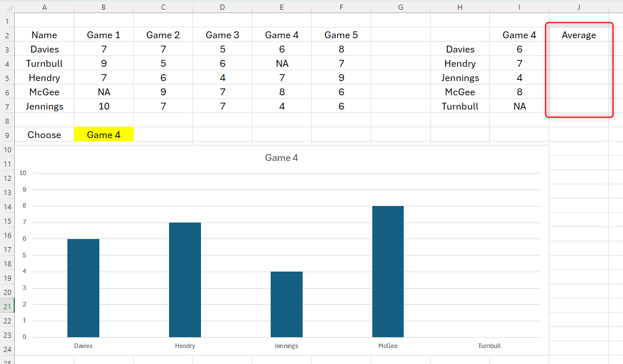Click McGee's NA cell in Game 1

(x=104, y=92)
